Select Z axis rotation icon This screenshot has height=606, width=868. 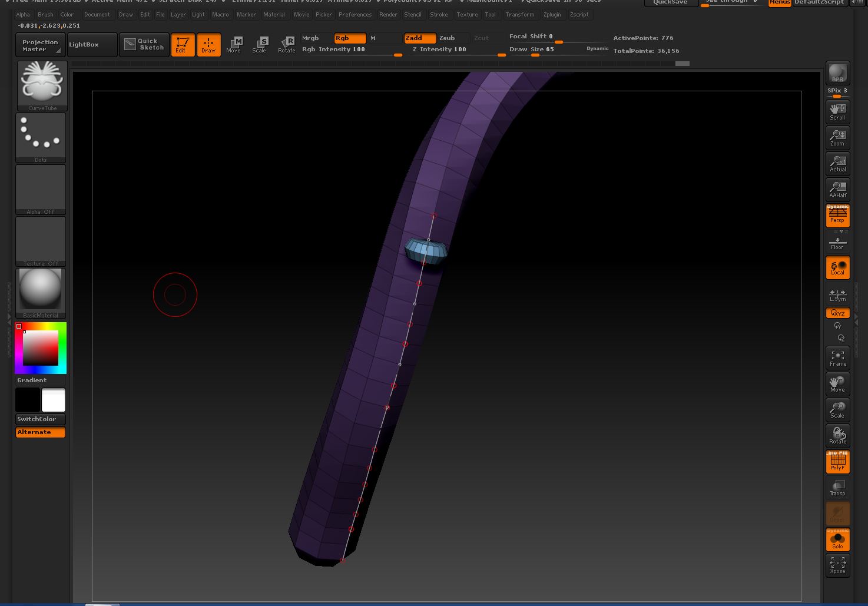(840, 338)
